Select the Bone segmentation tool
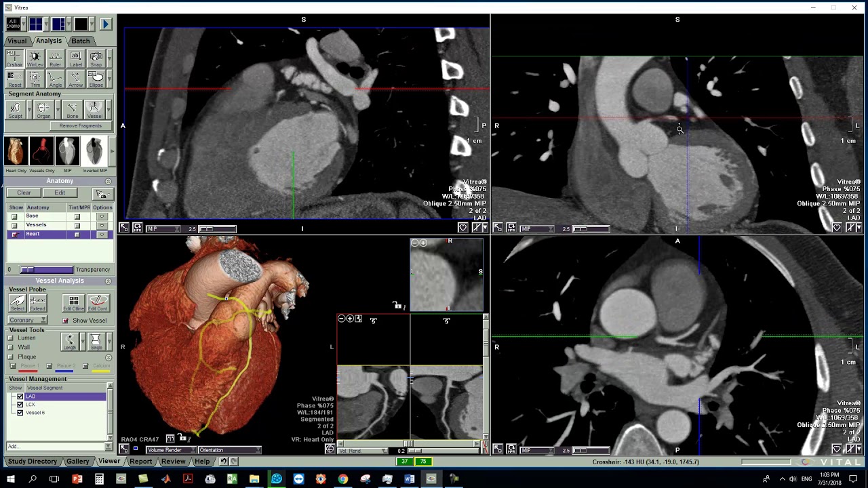This screenshot has height=488, width=868. click(72, 110)
